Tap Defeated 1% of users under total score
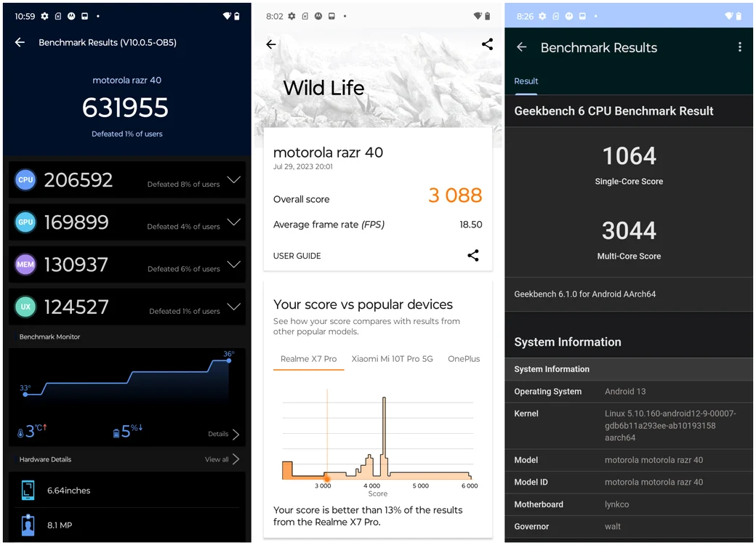756x545 pixels. (126, 134)
